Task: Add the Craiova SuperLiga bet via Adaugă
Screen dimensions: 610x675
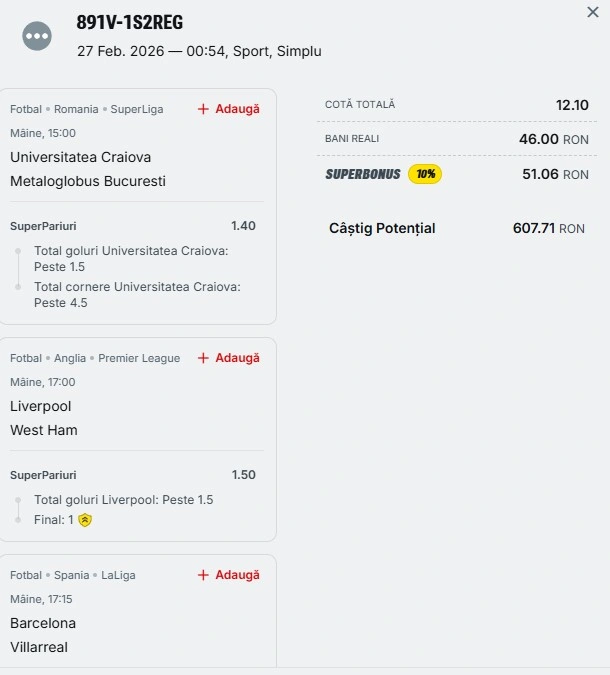Action: pos(237,109)
